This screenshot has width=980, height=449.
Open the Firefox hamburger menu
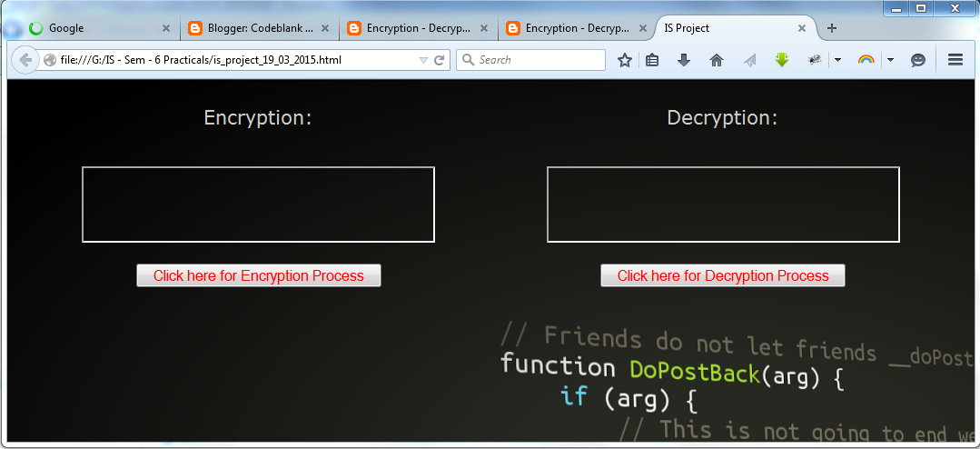click(955, 60)
